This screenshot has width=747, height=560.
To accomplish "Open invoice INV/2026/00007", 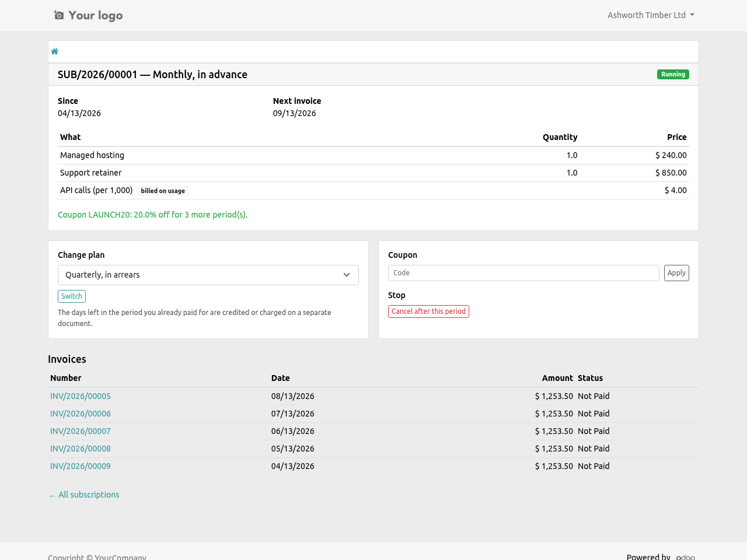I will [x=81, y=431].
